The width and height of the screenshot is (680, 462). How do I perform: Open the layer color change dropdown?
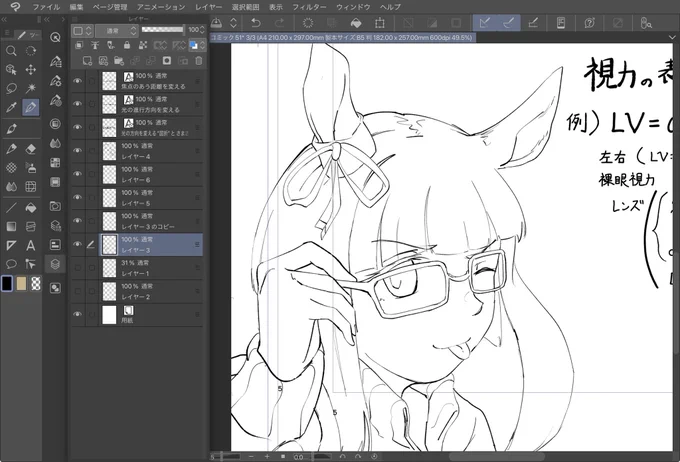pyautogui.click(x=197, y=45)
